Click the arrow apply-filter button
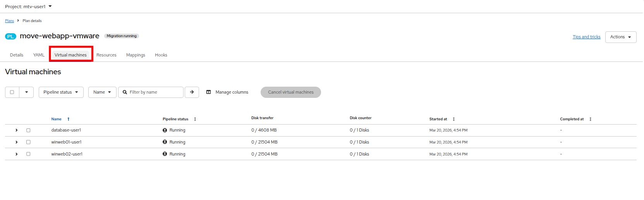 pos(192,92)
